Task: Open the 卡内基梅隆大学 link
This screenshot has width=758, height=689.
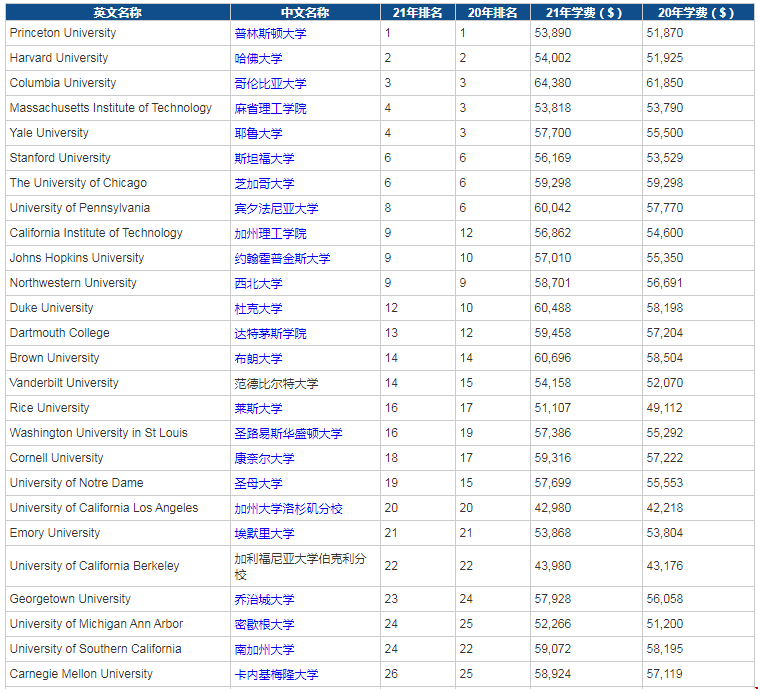Action: [x=277, y=674]
